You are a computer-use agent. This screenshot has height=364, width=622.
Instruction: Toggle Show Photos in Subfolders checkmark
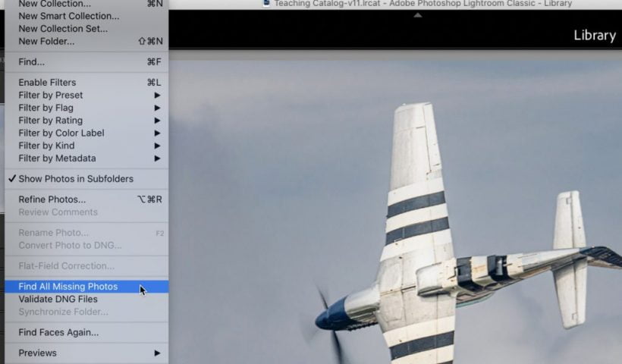76,179
